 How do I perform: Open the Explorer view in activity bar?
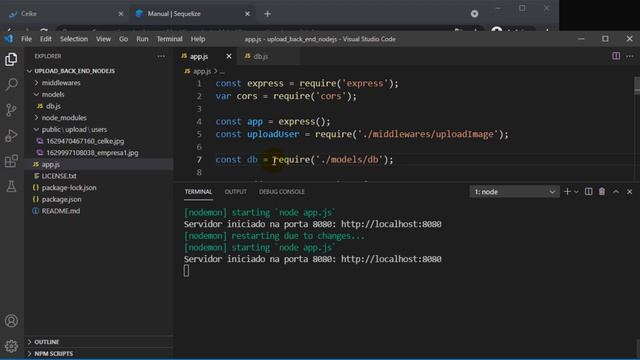[11, 60]
